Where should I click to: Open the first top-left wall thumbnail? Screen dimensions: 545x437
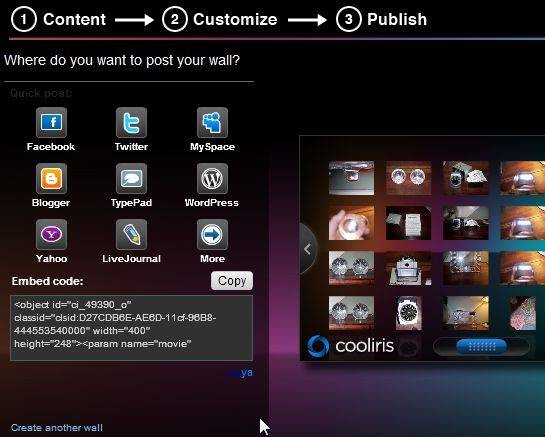(x=351, y=178)
